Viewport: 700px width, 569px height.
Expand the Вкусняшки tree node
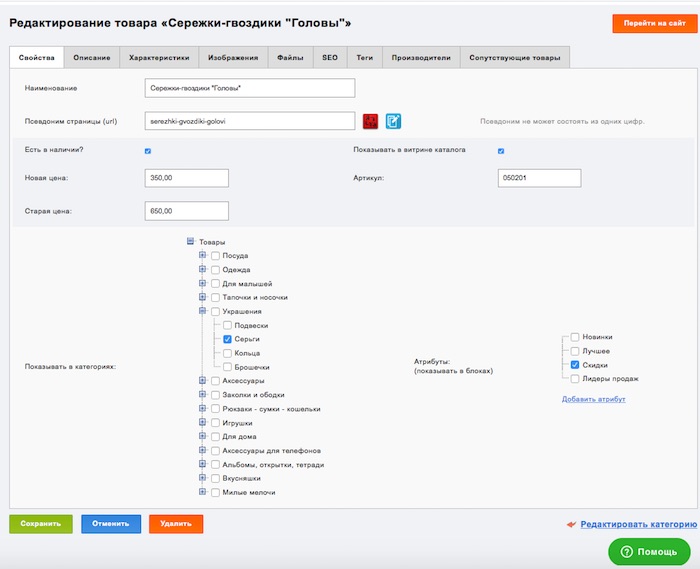202,478
